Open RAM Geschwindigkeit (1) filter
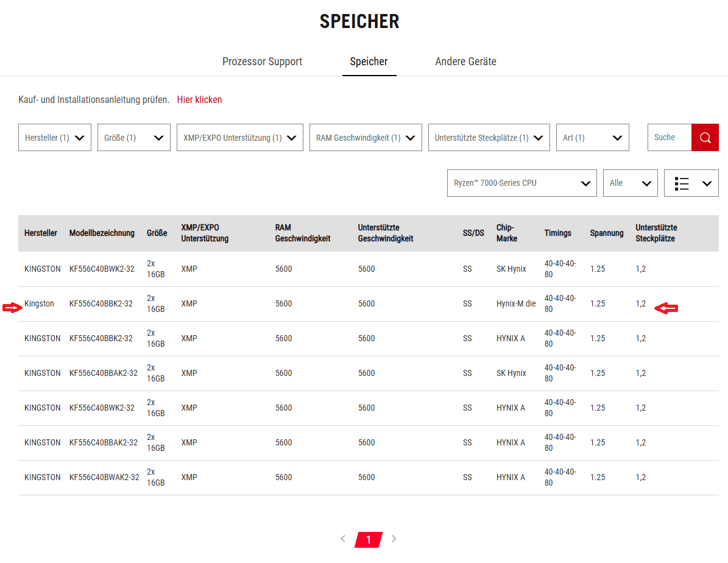 366,138
